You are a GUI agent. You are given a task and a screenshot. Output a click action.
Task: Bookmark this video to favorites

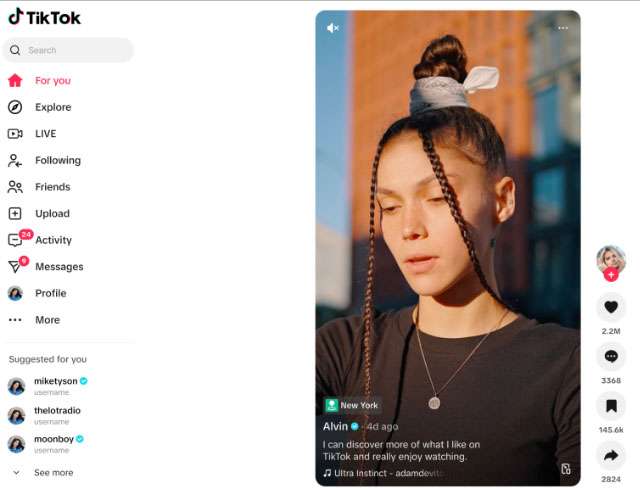tap(611, 405)
